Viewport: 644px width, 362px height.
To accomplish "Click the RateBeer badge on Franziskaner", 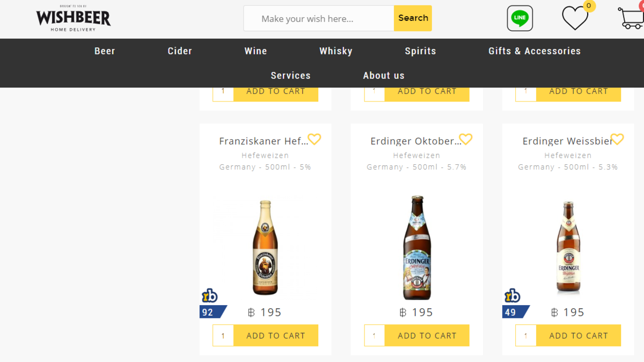I will (210, 295).
